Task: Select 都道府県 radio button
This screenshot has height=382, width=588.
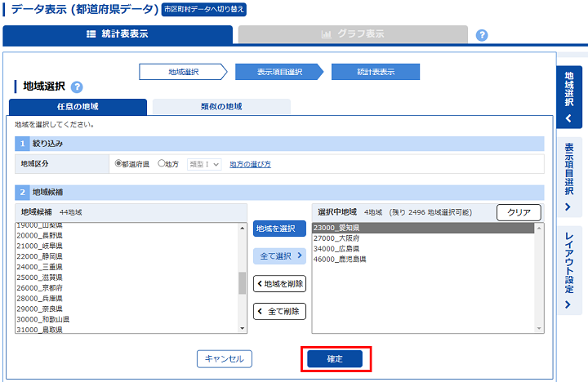Action: [x=118, y=163]
